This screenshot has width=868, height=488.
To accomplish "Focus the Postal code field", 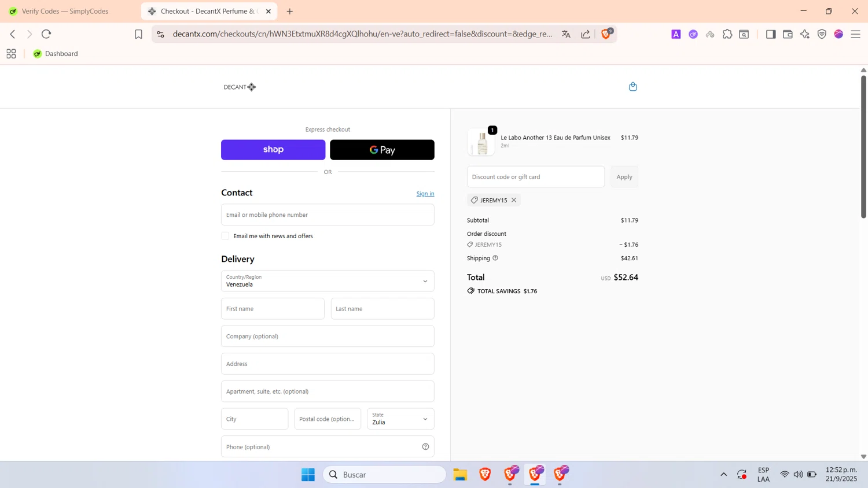I will point(328,419).
